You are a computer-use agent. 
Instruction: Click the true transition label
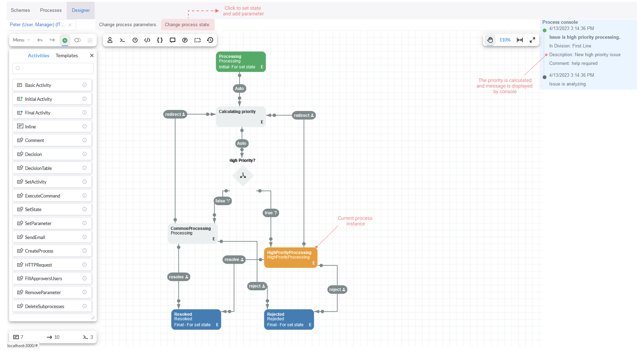click(271, 213)
